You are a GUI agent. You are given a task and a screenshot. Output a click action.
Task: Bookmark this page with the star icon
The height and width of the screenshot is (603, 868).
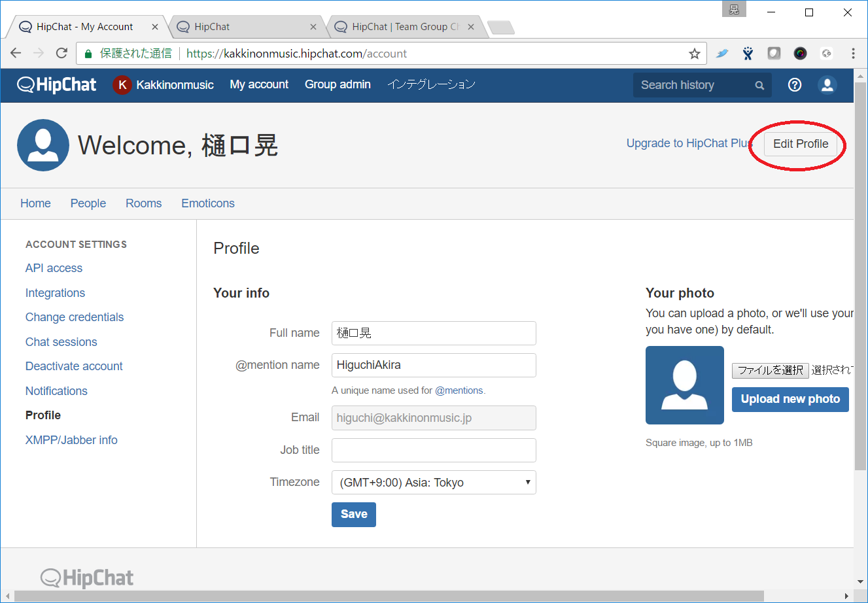click(x=695, y=54)
